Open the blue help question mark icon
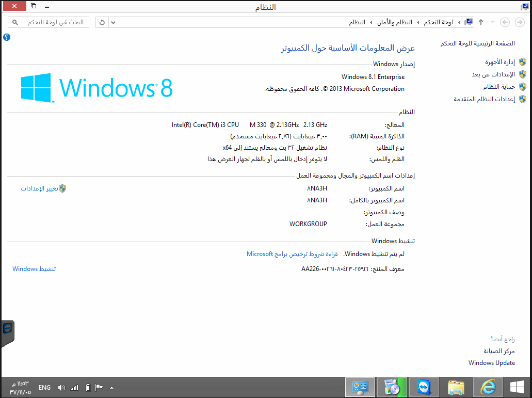 click(x=7, y=37)
